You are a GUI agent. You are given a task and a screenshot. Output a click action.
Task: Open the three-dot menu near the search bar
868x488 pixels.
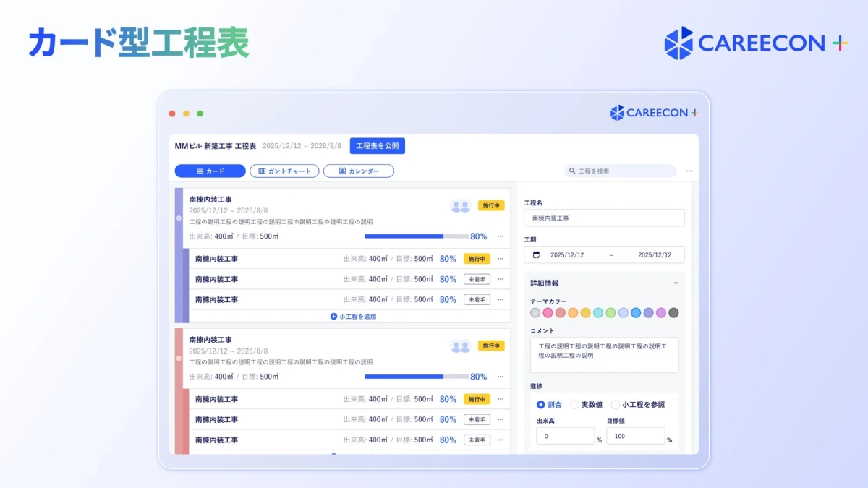click(689, 171)
